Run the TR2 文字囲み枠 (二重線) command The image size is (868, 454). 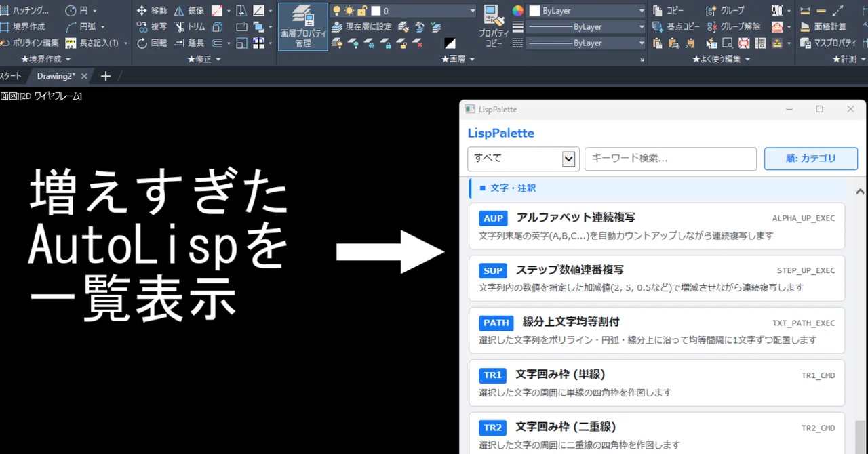pos(656,433)
